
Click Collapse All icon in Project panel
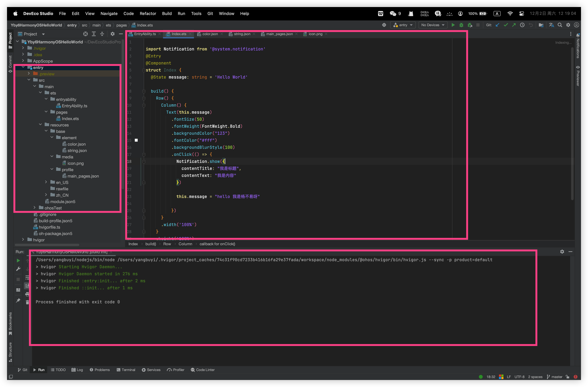[102, 34]
